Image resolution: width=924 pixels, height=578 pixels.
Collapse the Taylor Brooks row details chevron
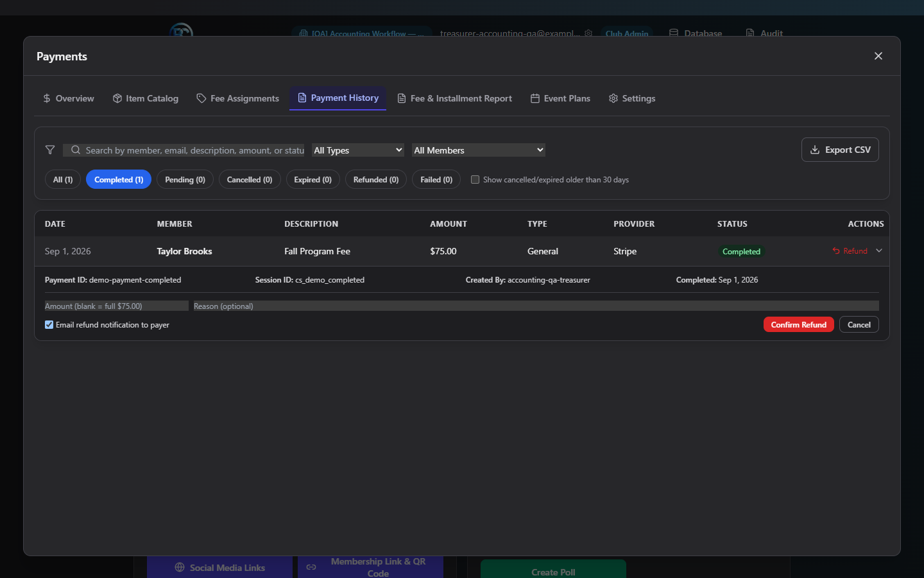[x=879, y=251]
